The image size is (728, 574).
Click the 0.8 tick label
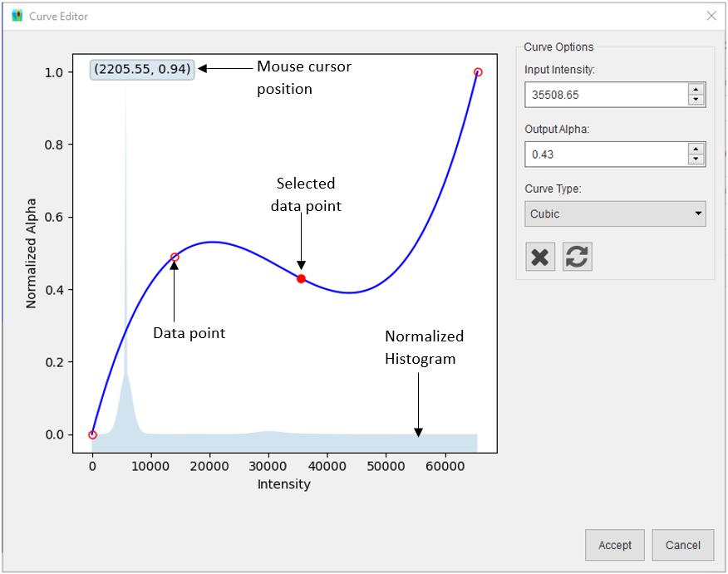click(x=54, y=145)
